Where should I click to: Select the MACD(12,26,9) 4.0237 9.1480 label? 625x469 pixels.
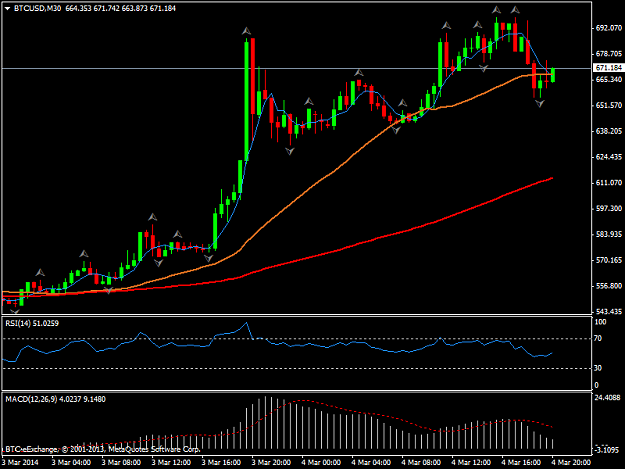click(x=55, y=399)
